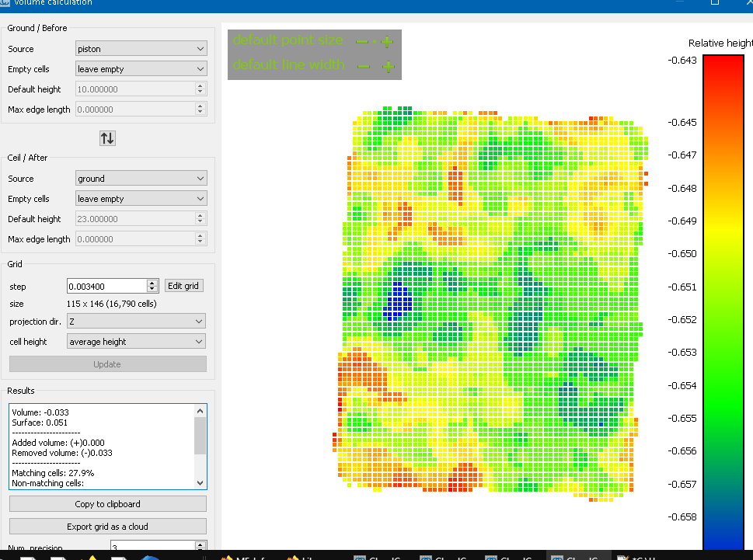753x560 pixels.
Task: Increase default point size with plus icon
Action: point(387,41)
